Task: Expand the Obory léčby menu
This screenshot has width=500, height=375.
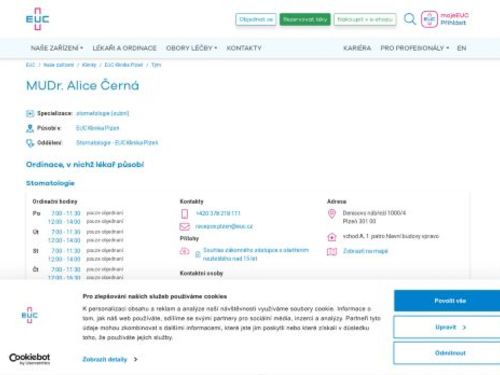Action: [x=192, y=48]
